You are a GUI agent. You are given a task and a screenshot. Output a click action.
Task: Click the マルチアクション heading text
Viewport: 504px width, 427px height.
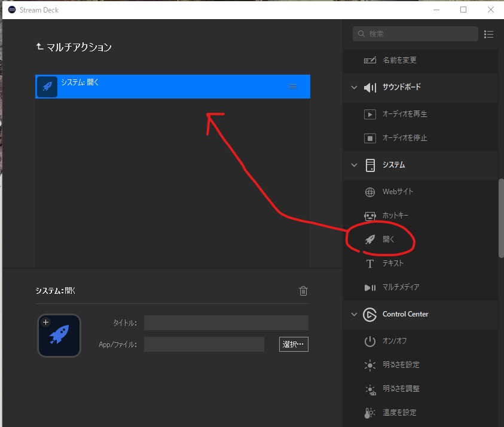(x=79, y=47)
